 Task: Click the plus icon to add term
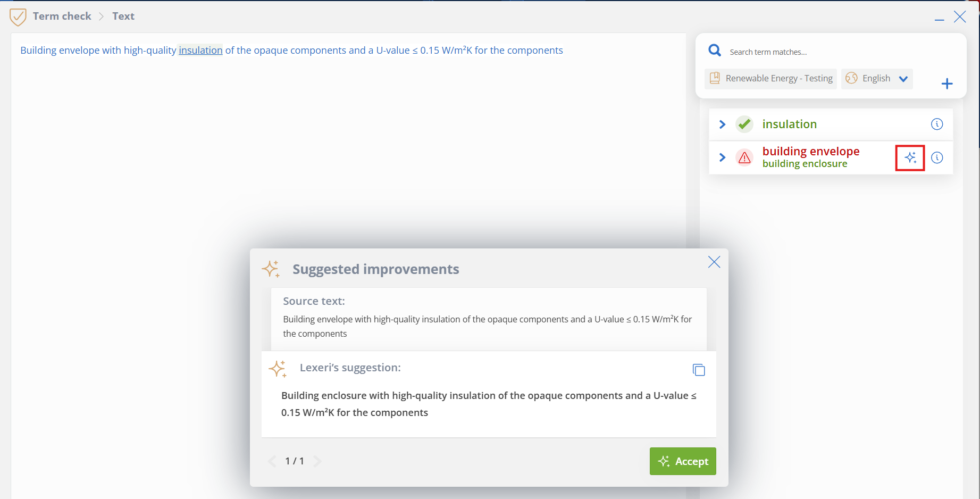pos(947,84)
